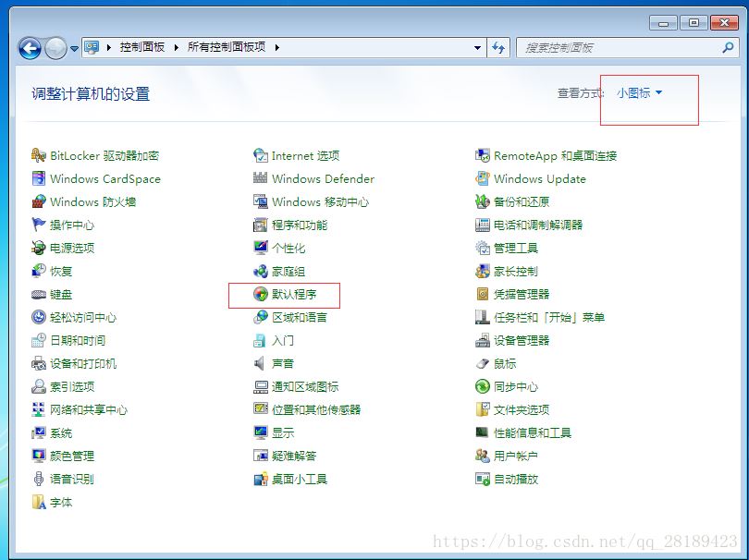749x560 pixels.
Task: Click the 操作中心 flag icon
Action: pyautogui.click(x=39, y=225)
